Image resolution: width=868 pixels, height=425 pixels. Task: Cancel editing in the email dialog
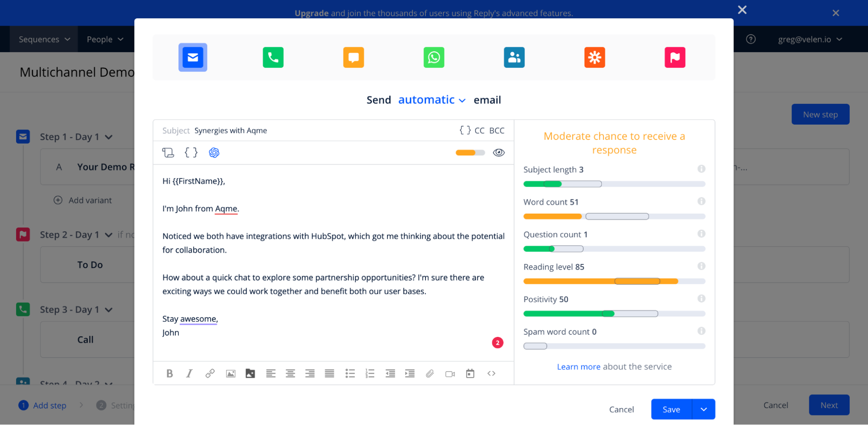pos(621,409)
